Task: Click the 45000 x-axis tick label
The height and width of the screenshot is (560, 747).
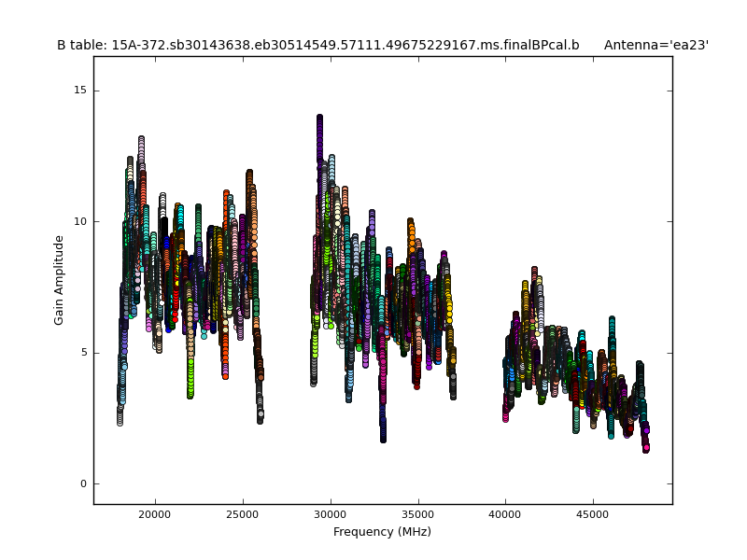Action: coord(593,514)
